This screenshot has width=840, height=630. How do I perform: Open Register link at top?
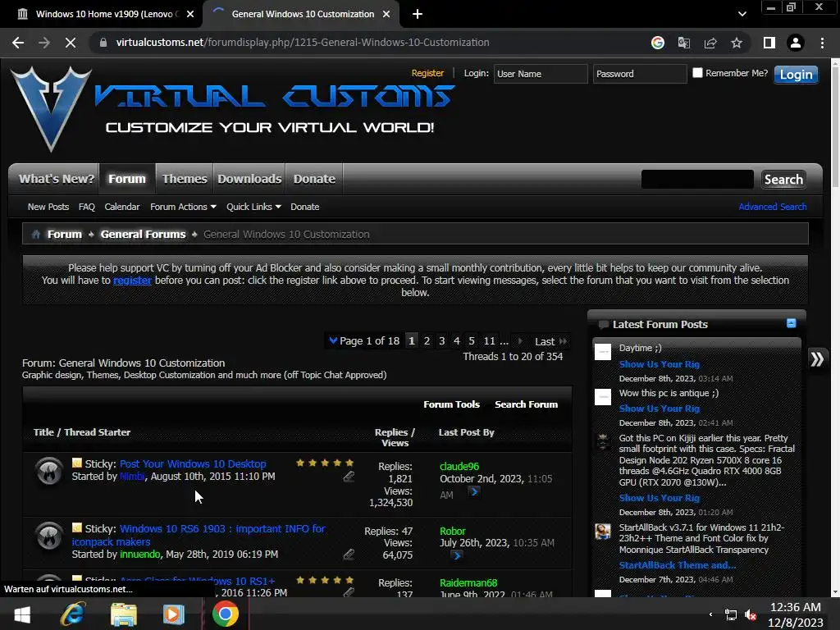pos(427,73)
